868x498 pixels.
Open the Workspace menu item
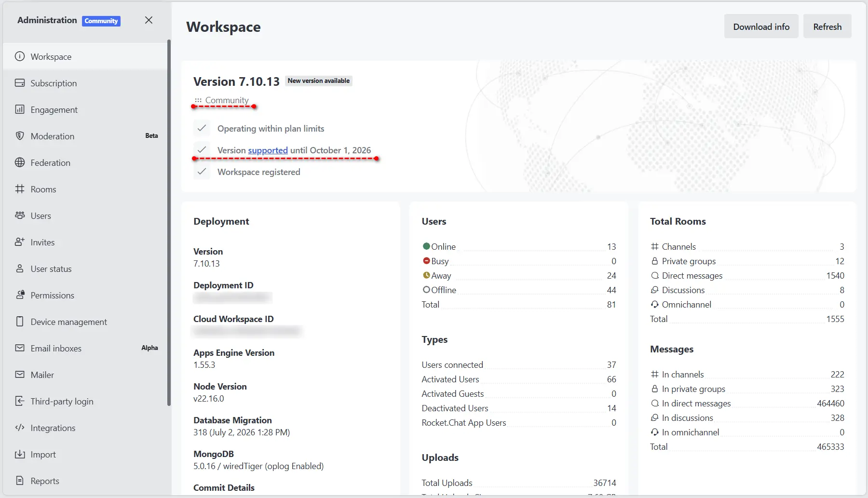pyautogui.click(x=85, y=56)
